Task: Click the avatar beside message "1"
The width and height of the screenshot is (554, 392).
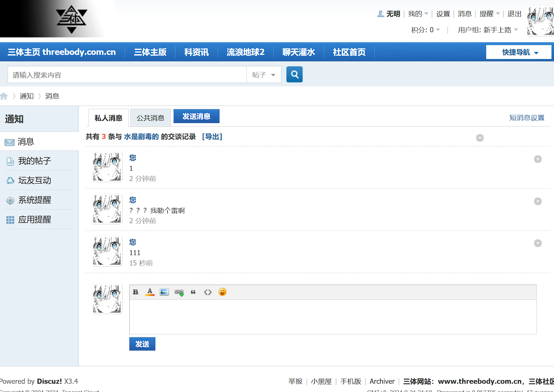Action: [x=107, y=167]
